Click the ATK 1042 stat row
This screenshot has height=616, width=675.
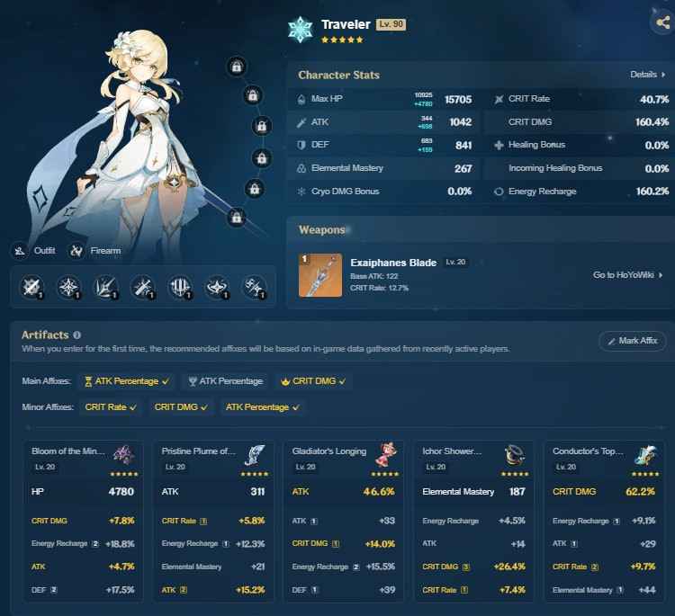click(x=384, y=122)
